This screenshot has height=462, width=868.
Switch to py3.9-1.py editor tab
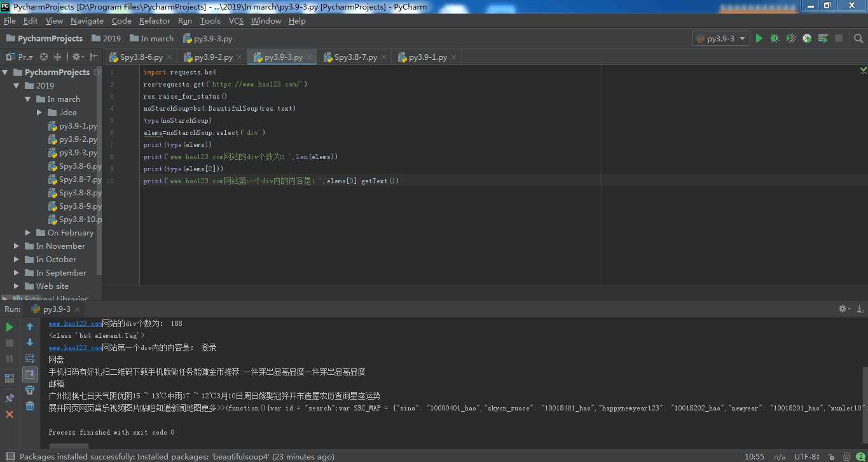(x=427, y=57)
